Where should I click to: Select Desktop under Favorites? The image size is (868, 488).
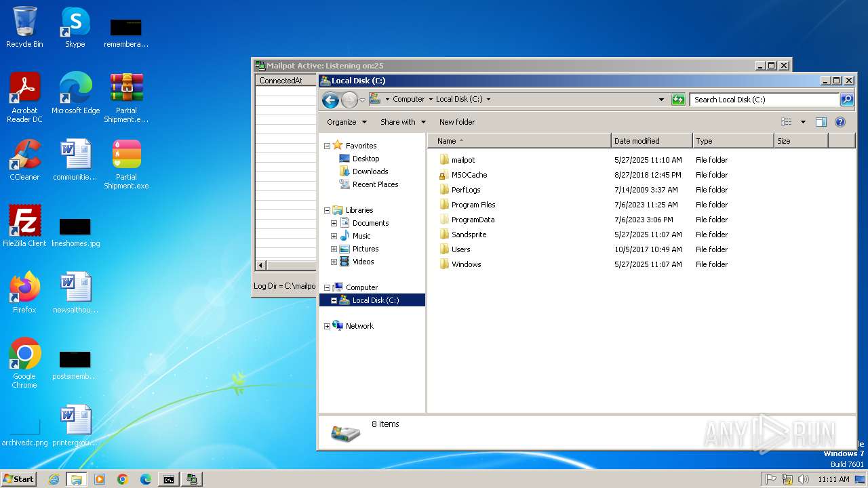click(x=366, y=159)
